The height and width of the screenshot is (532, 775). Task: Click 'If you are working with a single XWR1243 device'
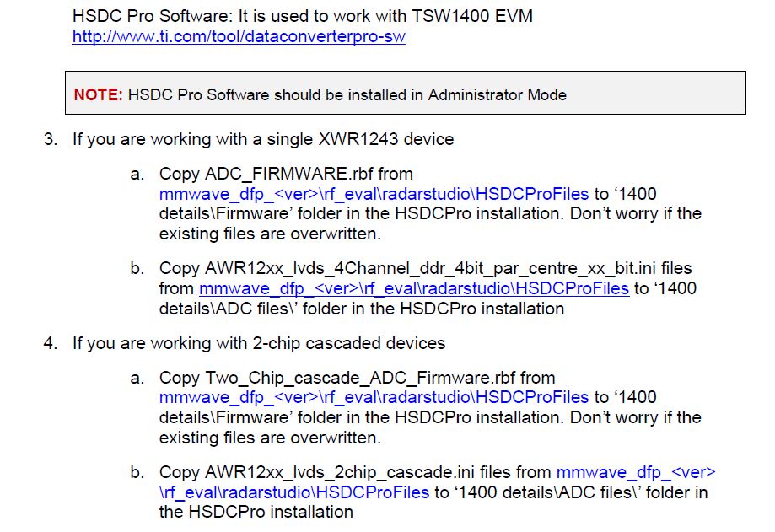263,139
